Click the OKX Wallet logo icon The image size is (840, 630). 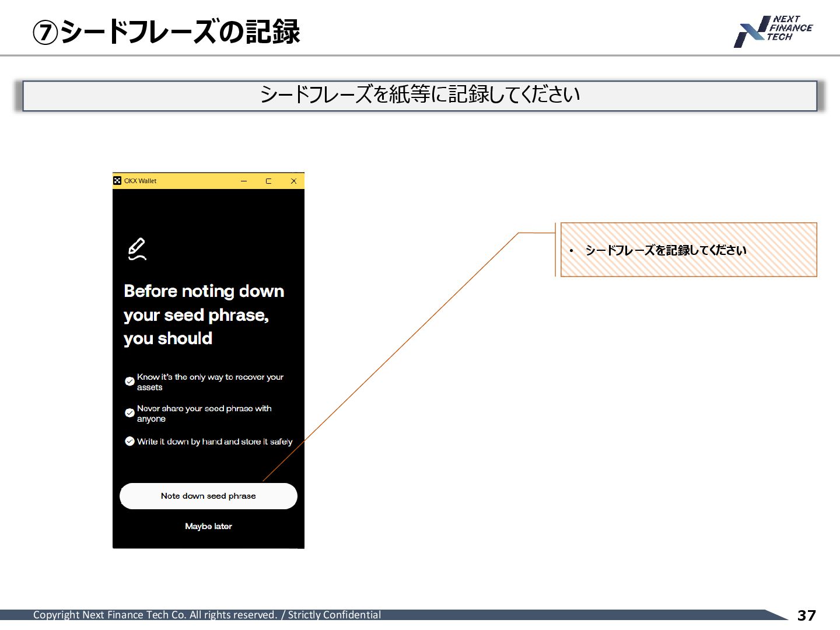pyautogui.click(x=117, y=181)
